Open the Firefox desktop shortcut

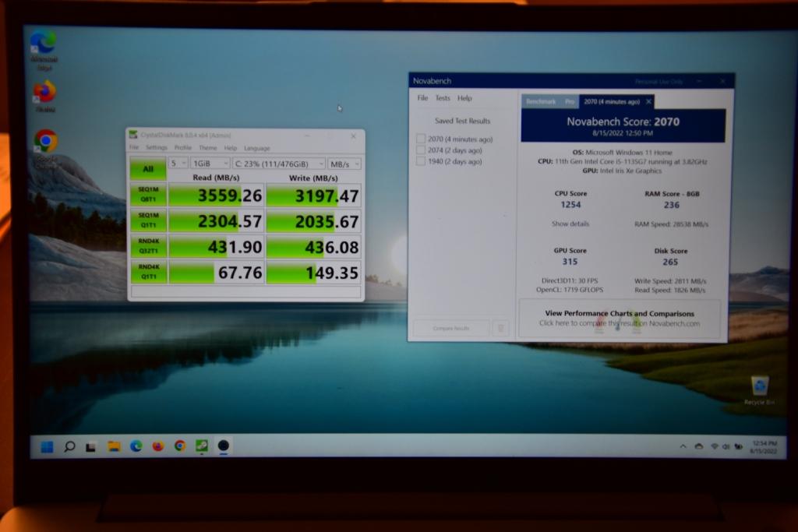click(x=44, y=97)
